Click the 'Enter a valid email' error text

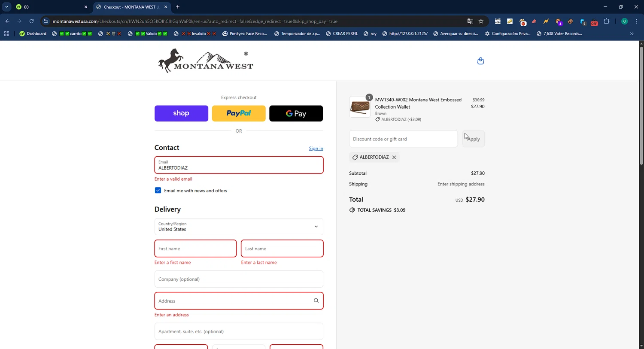click(x=173, y=179)
